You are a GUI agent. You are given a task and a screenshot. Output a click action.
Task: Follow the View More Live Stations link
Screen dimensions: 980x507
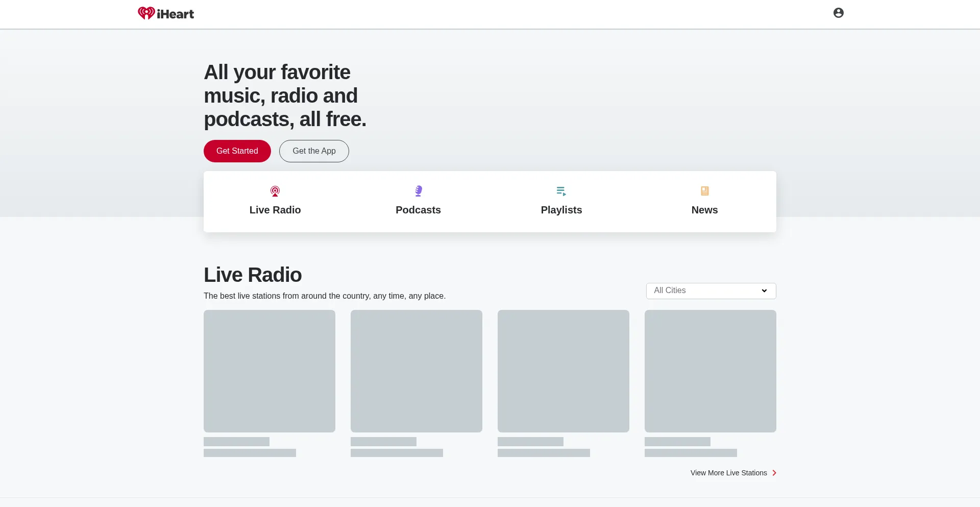tap(728, 473)
